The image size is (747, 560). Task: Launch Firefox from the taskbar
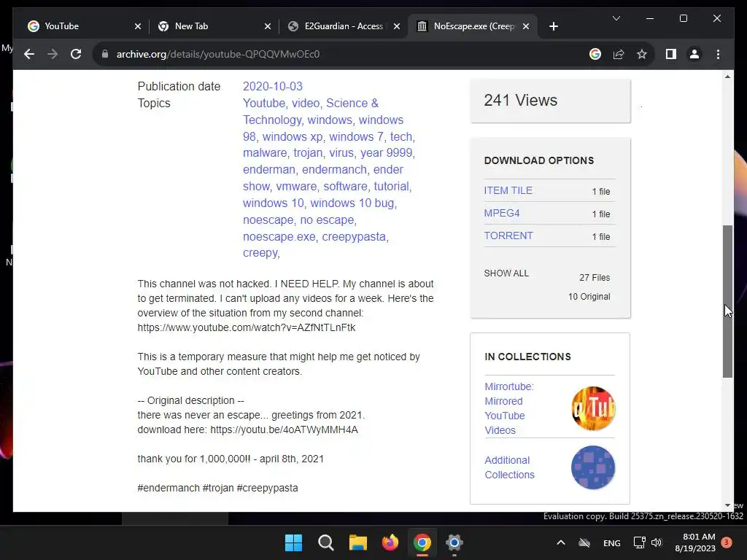390,542
